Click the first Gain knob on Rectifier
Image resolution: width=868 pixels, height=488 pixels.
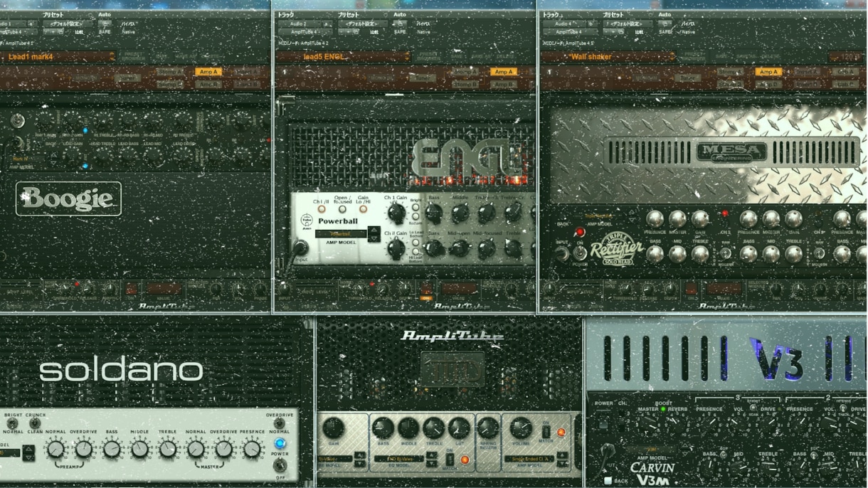click(x=700, y=218)
